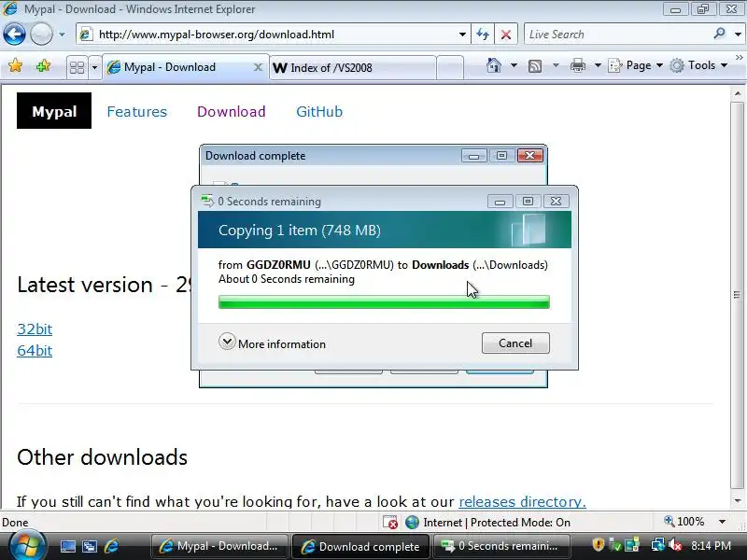Expand More information in copy dialog
Screen dimensions: 747x560
point(272,343)
